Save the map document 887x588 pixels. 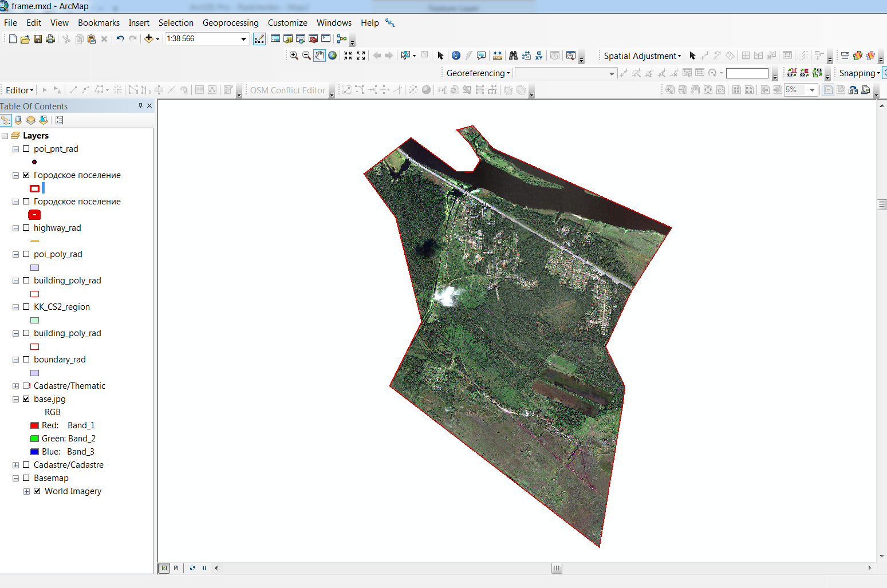(x=38, y=39)
